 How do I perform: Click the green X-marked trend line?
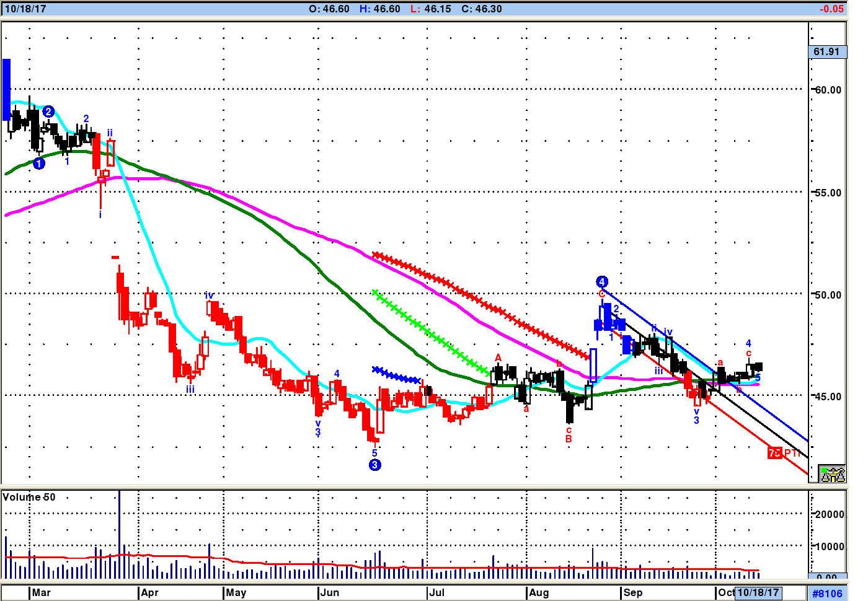pyautogui.click(x=428, y=331)
